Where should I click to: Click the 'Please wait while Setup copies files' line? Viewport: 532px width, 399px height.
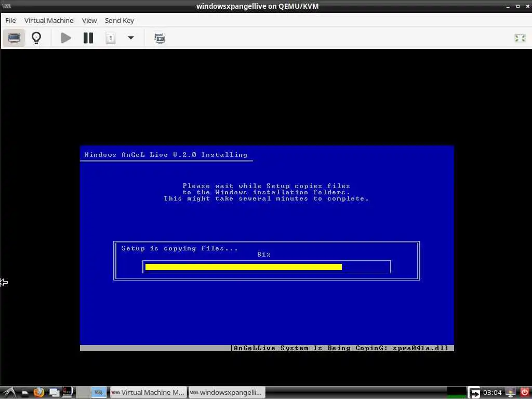pos(267,186)
